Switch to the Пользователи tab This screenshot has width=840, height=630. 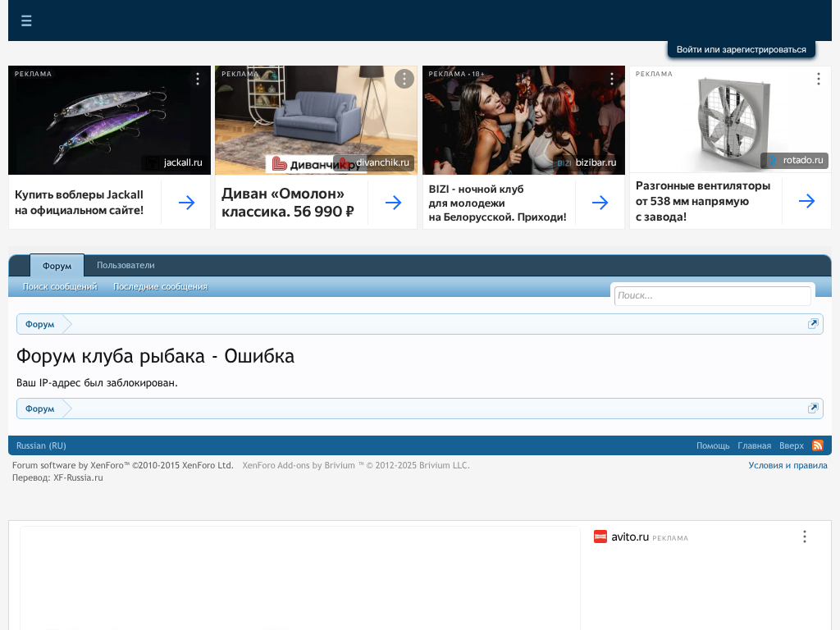point(126,266)
